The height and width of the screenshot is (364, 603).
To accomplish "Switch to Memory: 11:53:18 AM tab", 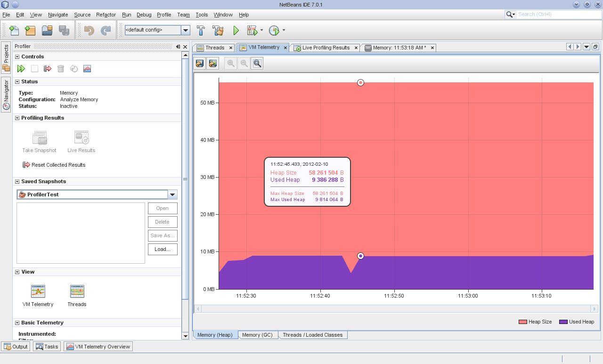I will tap(399, 48).
